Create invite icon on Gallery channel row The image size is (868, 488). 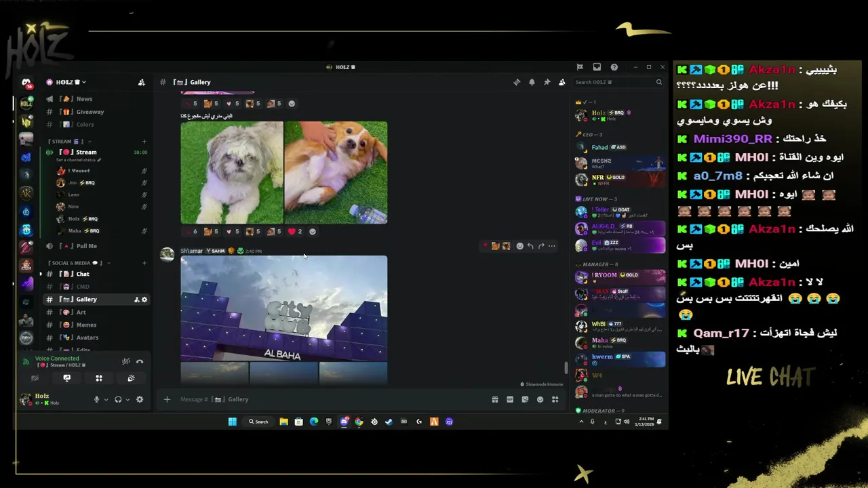[x=136, y=299]
